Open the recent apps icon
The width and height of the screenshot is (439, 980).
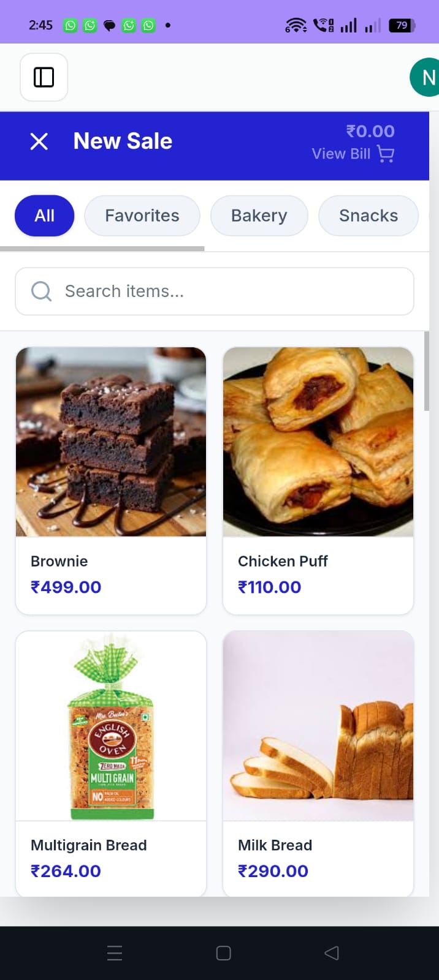point(114,952)
